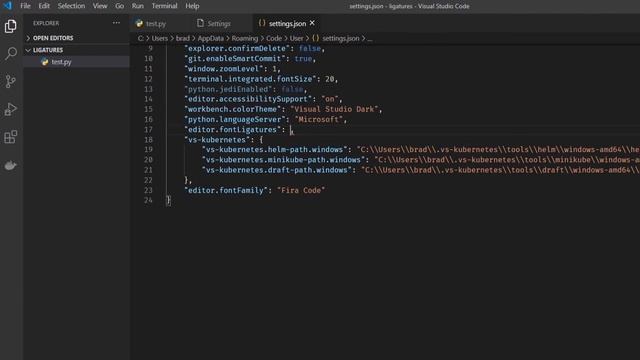The image size is (640, 360).
Task: Open the Edit menu
Action: pos(44,6)
